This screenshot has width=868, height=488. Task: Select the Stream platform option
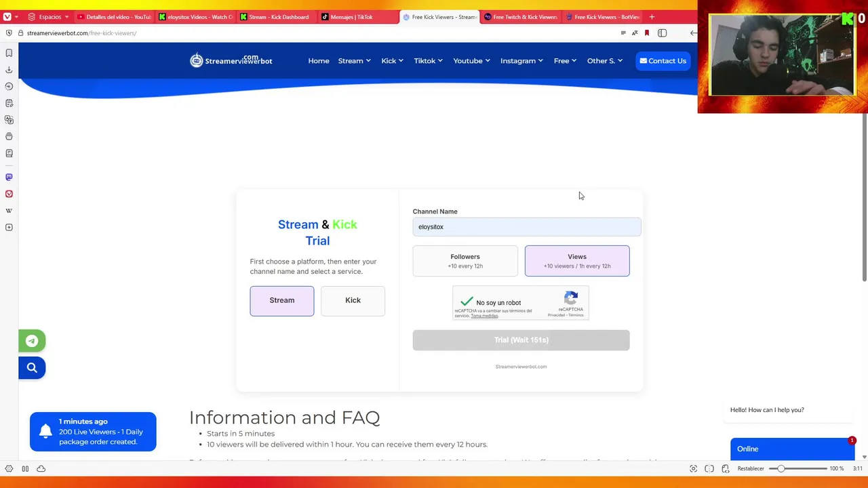282,301
